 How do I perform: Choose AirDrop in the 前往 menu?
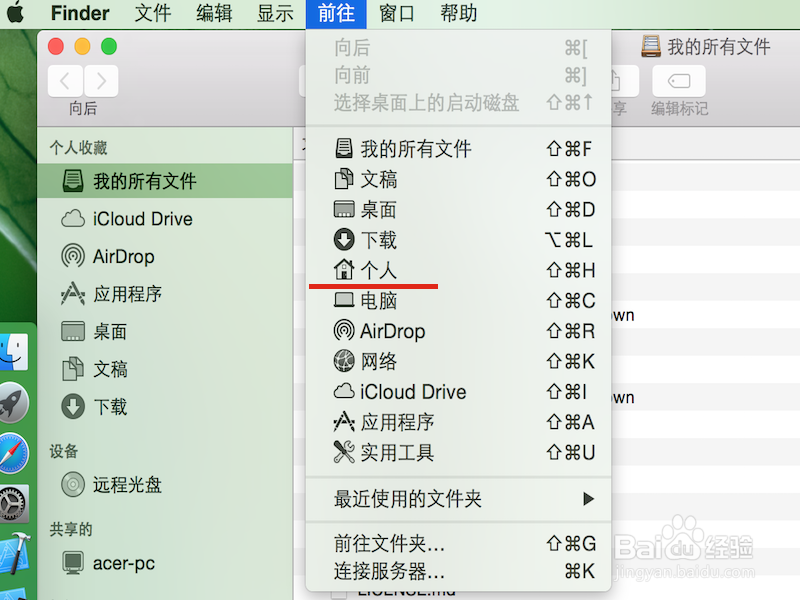(x=458, y=331)
